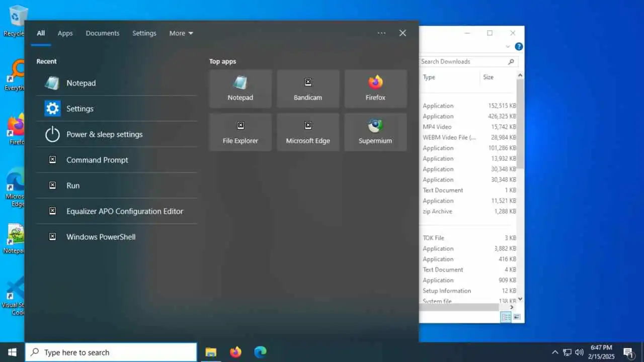Open Notepad from the Recent list

click(x=116, y=83)
